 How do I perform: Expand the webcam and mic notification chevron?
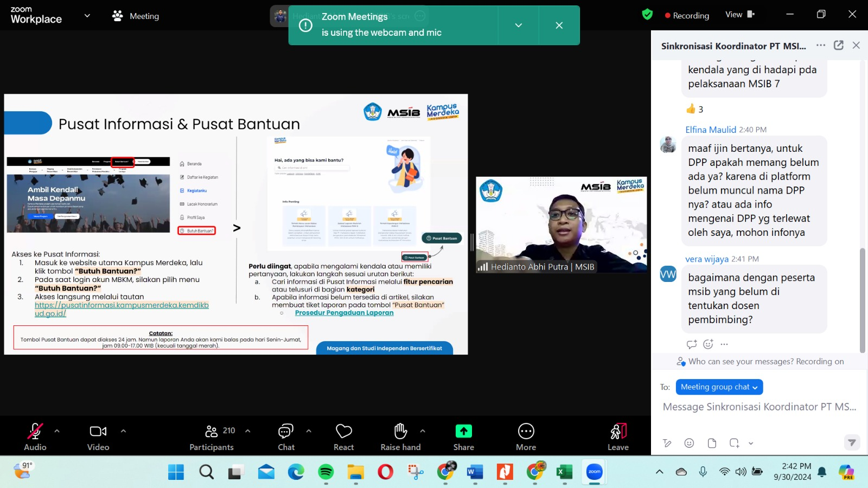point(519,25)
